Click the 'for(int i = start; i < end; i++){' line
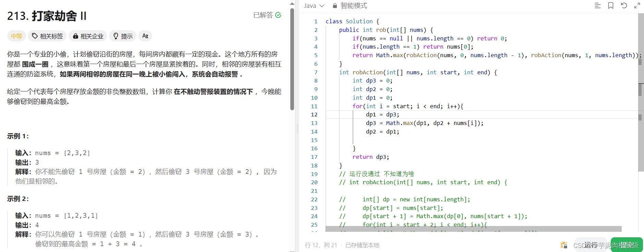 pos(408,106)
